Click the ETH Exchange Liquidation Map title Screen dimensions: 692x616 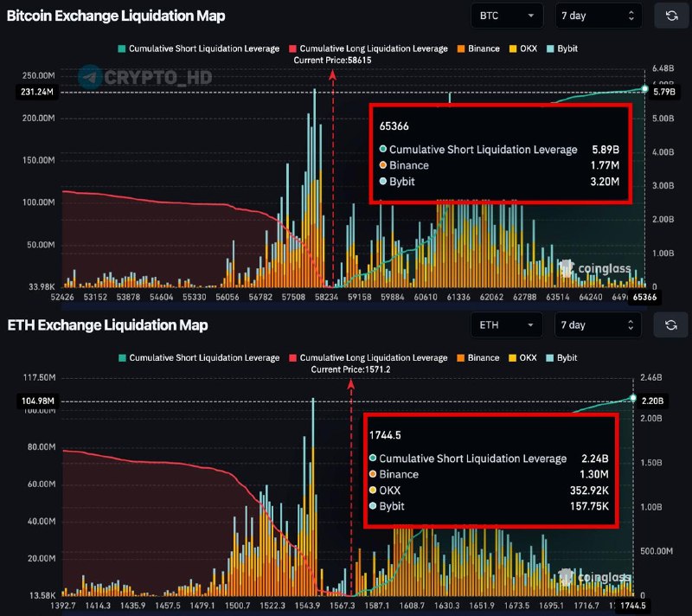click(x=107, y=325)
